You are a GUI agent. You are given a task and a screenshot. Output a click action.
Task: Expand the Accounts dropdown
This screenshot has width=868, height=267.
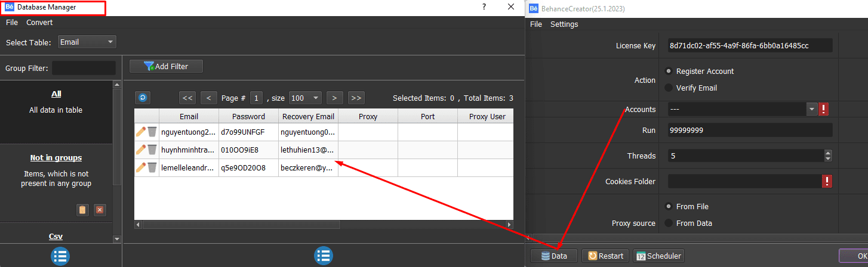tap(811, 109)
